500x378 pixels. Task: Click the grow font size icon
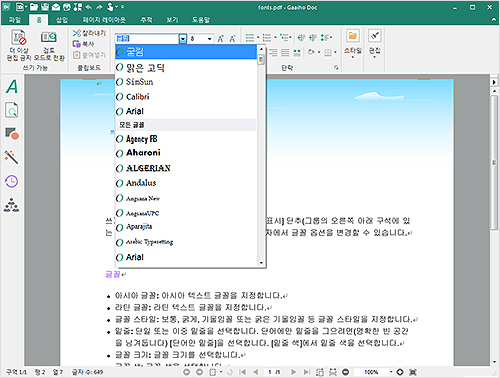220,39
